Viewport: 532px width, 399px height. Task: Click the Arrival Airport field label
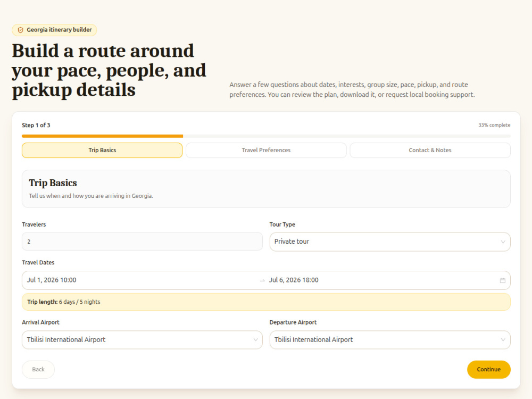(41, 322)
